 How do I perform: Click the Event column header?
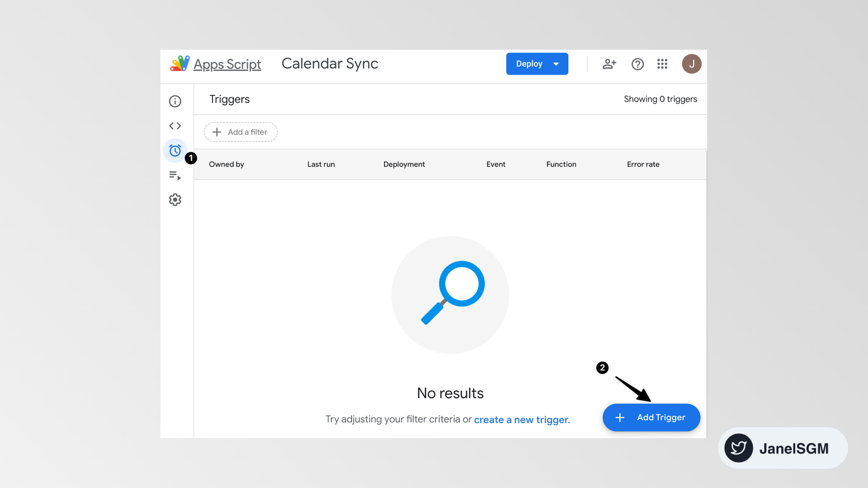496,164
